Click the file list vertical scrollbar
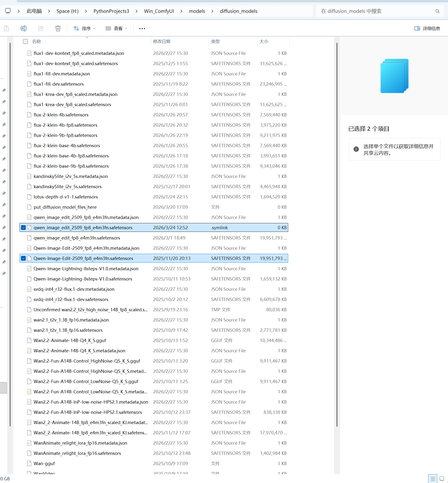The image size is (448, 483). tap(337, 234)
